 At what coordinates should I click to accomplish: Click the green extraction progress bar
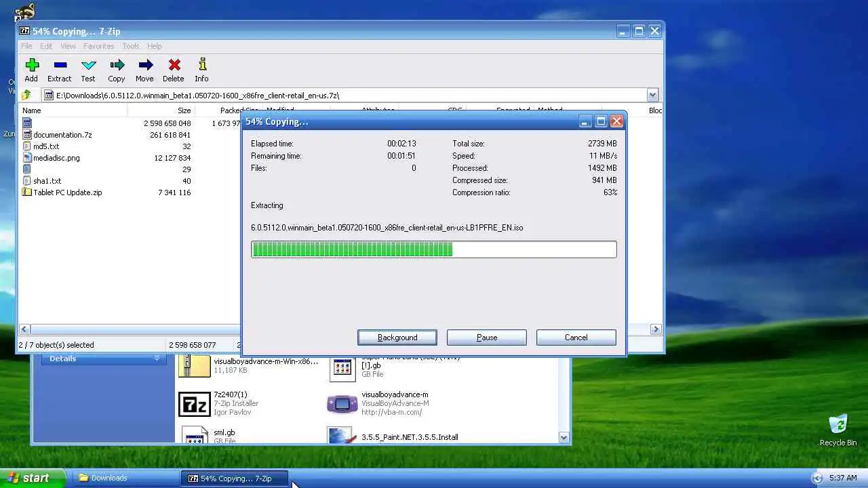tap(434, 249)
